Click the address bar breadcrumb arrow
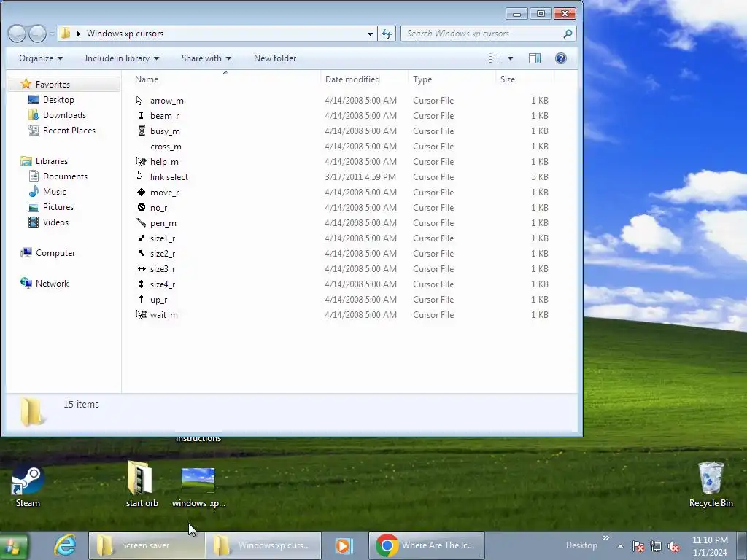Image resolution: width=747 pixels, height=560 pixels. pyautogui.click(x=78, y=34)
